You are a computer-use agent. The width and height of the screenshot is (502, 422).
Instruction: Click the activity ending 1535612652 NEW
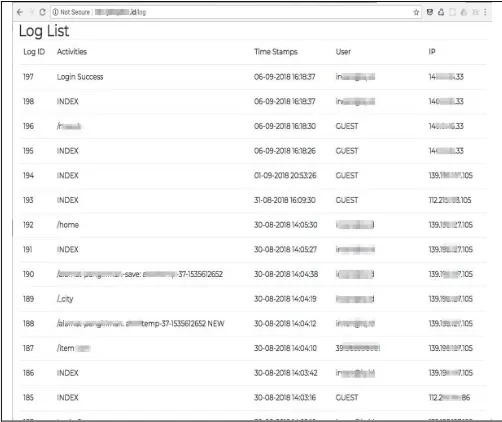[x=141, y=323]
